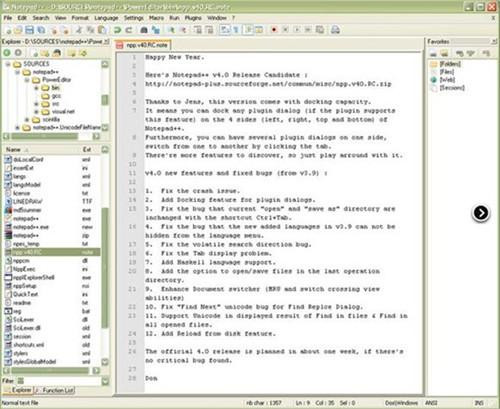The width and height of the screenshot is (500, 409).
Task: Click the Find binoculars toolbar icon
Action: tap(144, 30)
